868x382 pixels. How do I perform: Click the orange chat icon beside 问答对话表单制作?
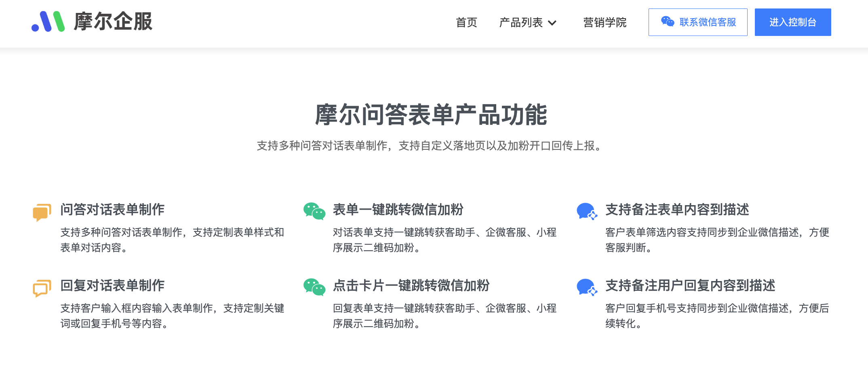pyautogui.click(x=42, y=212)
